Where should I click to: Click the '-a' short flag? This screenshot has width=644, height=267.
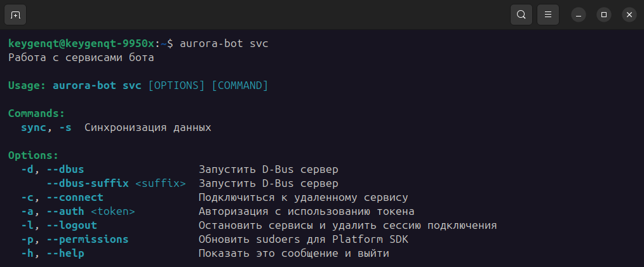27,212
